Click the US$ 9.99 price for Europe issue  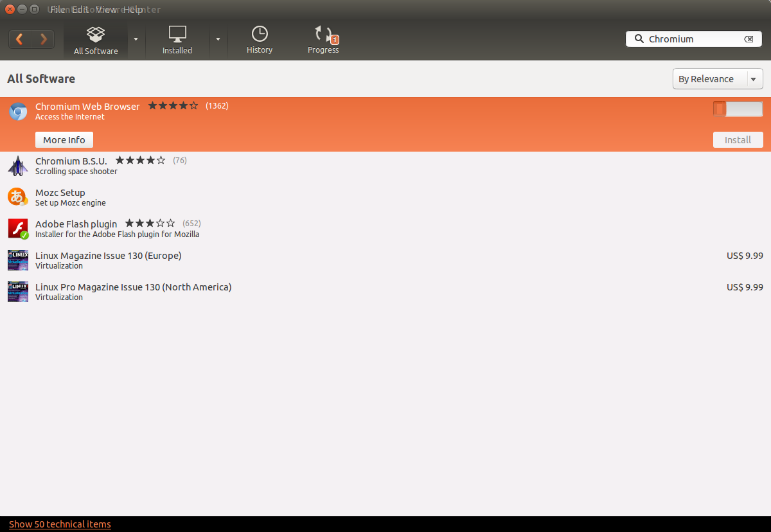745,256
